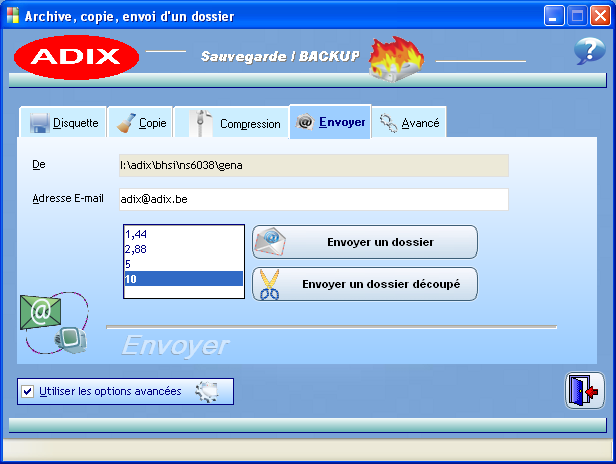Click the envelope icon on Envoyer un dossier
Screen dimensions: 616x464
point(271,242)
